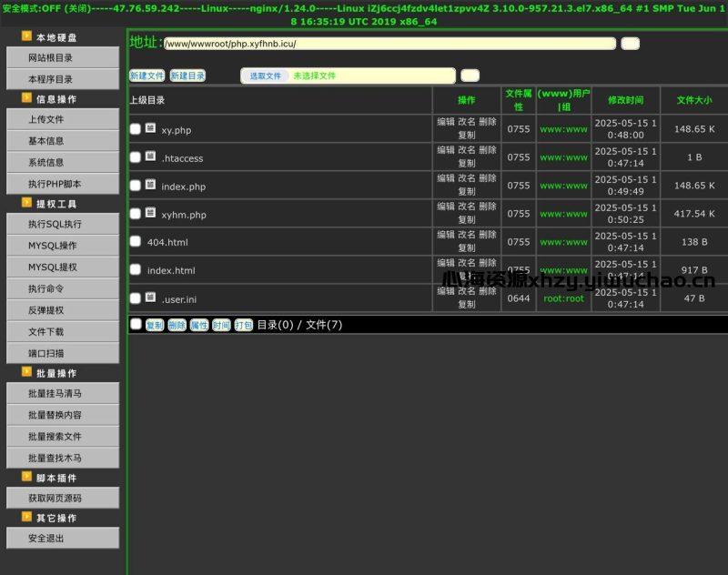Click the yellow icon beside 本地硬盘 header
Screen dimensions: 728x575
[x=27, y=37]
